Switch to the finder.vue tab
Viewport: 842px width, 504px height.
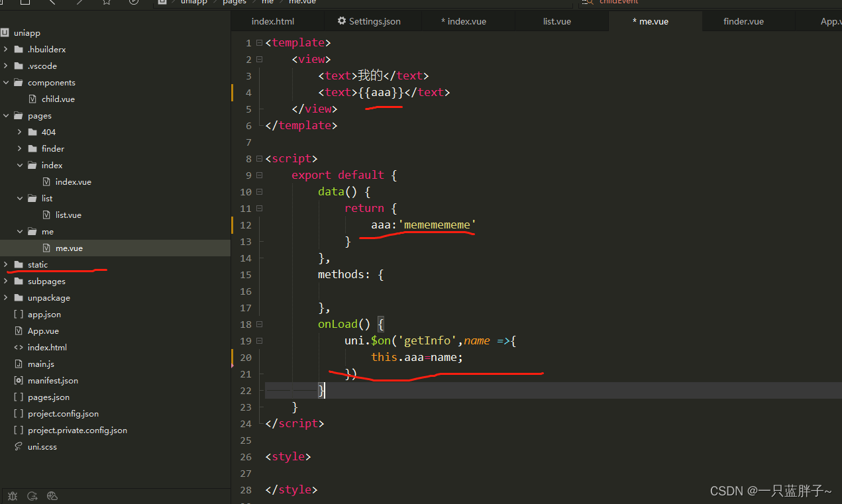coord(743,21)
